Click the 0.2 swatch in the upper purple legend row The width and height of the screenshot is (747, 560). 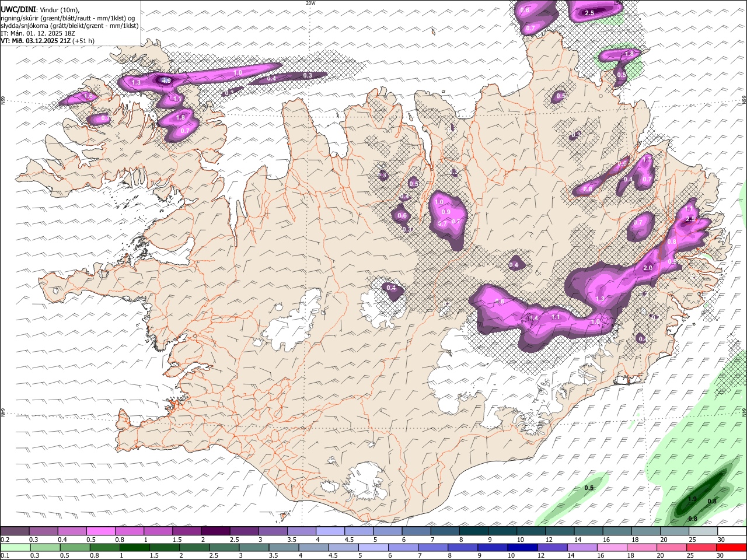click(x=15, y=531)
